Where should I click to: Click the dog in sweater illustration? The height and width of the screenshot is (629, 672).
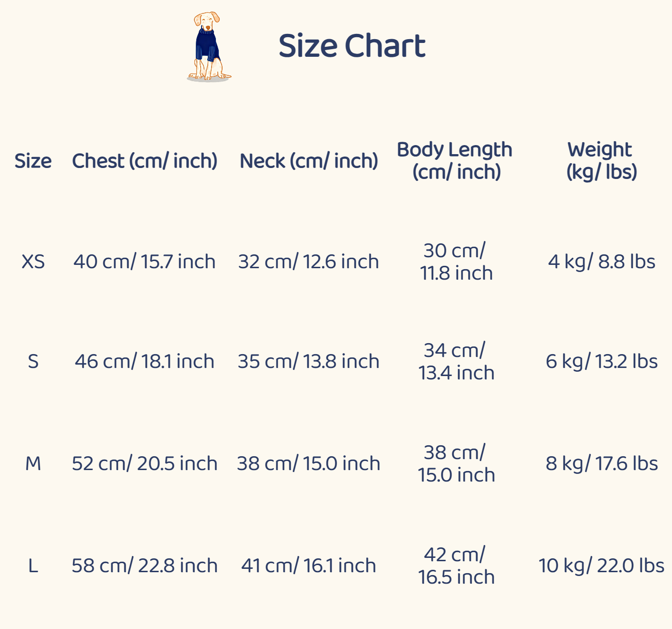[209, 47]
